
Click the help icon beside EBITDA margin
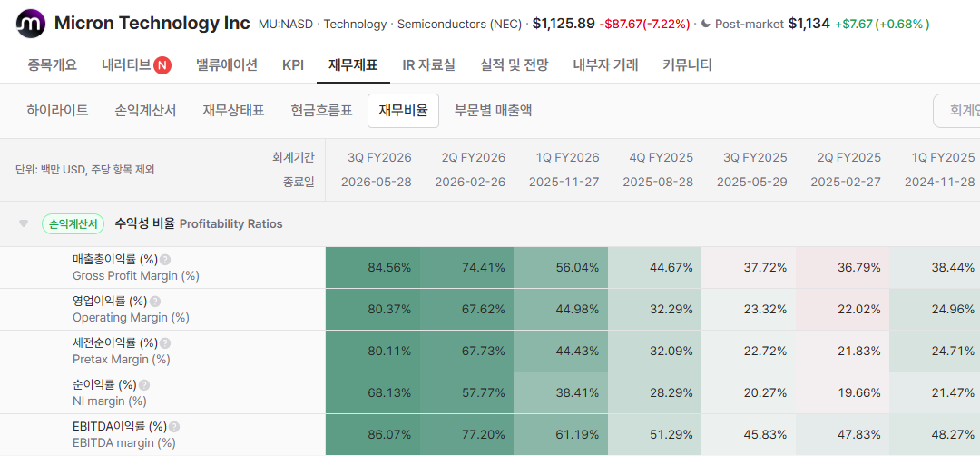(174, 427)
